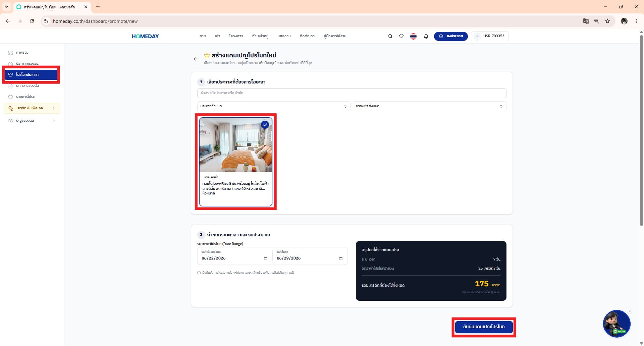This screenshot has height=346, width=644.
Task: Click the 7 วัน duration value
Action: click(x=497, y=259)
